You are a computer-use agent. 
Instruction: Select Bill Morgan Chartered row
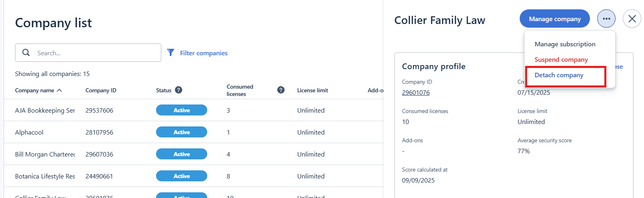tap(45, 154)
